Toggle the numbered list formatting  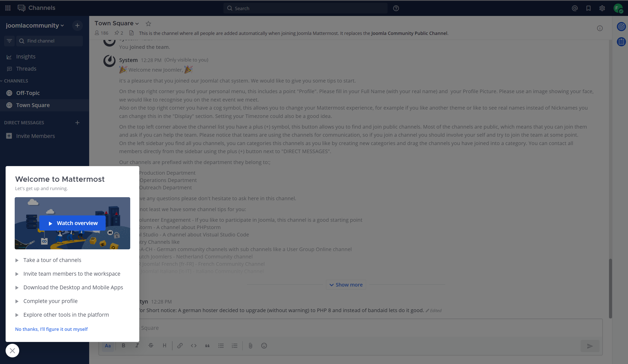click(x=235, y=345)
